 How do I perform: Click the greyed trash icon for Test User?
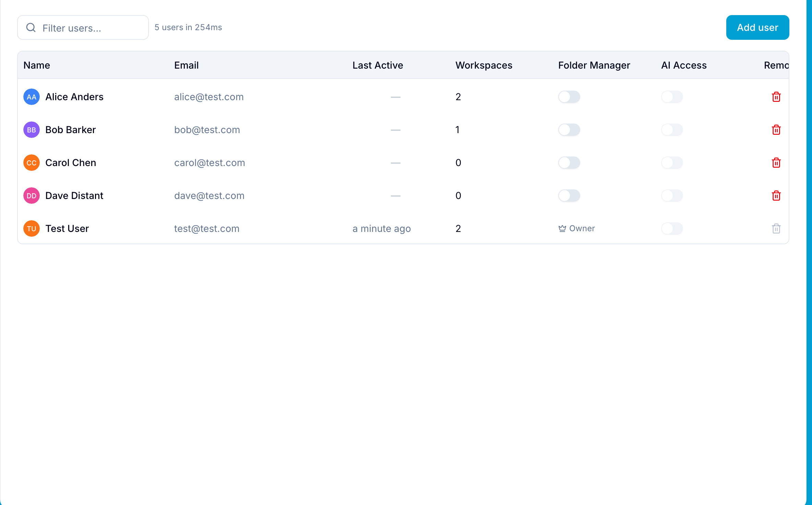(776, 228)
